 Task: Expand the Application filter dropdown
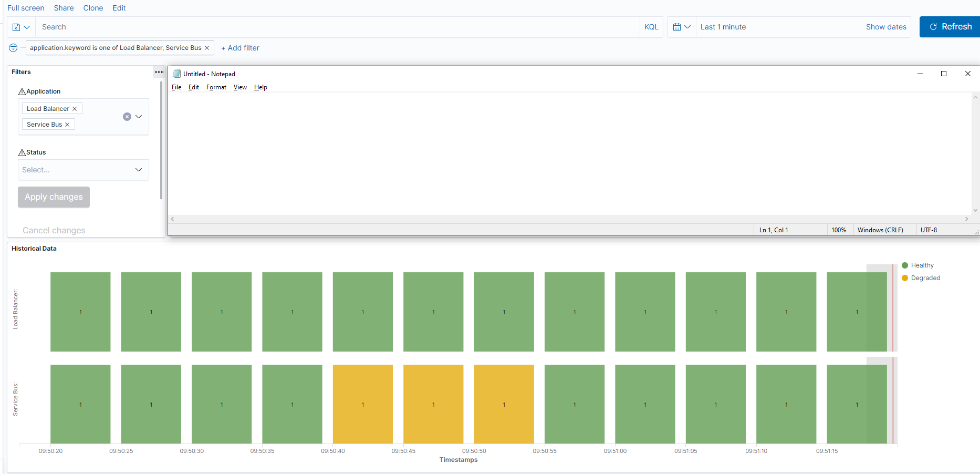tap(139, 117)
